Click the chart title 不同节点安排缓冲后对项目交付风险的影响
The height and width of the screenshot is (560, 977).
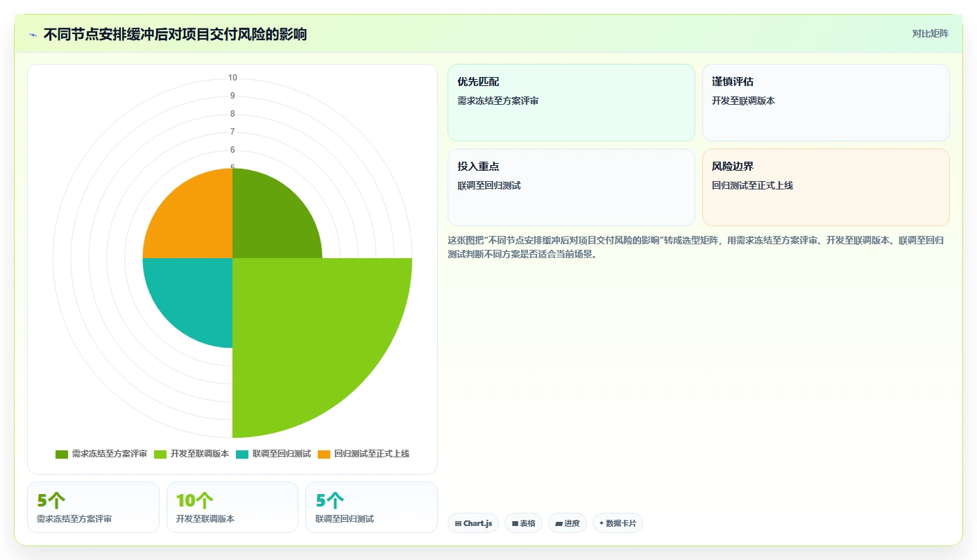tap(175, 34)
